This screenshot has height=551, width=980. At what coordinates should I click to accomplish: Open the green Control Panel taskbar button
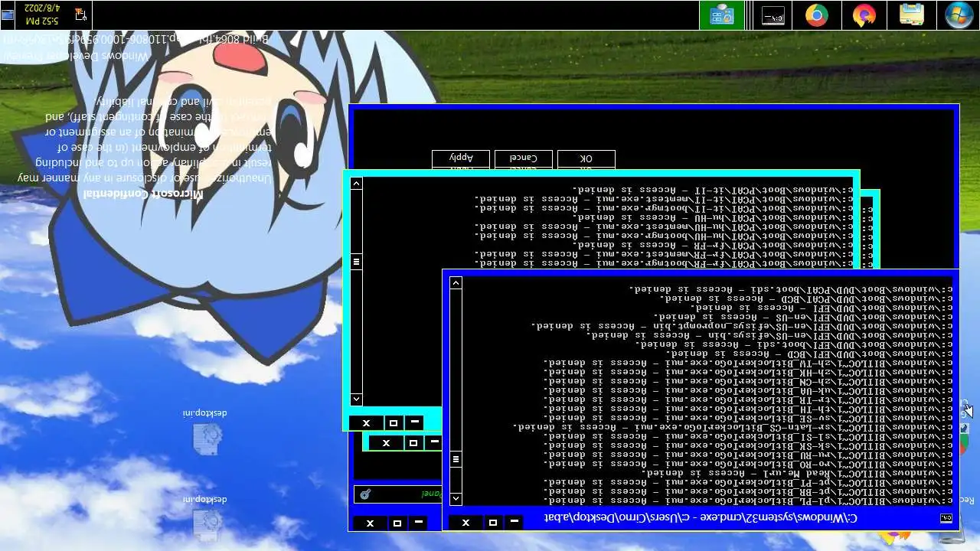click(x=722, y=15)
